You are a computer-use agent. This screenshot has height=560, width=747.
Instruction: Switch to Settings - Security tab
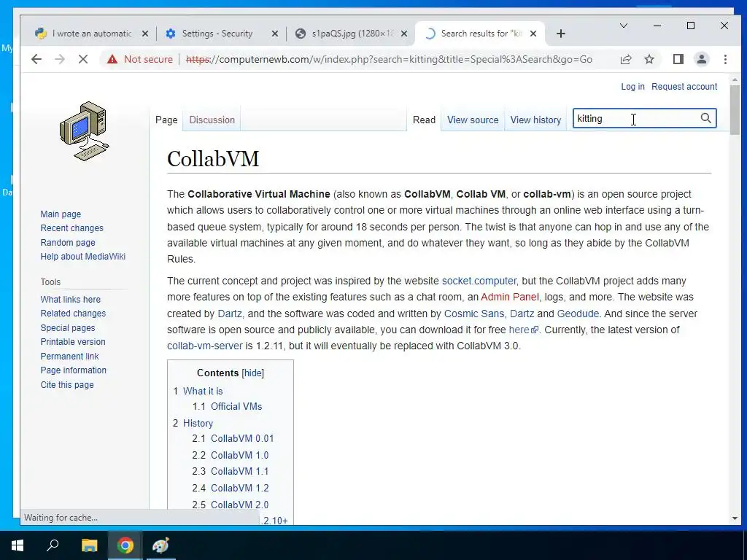click(217, 34)
